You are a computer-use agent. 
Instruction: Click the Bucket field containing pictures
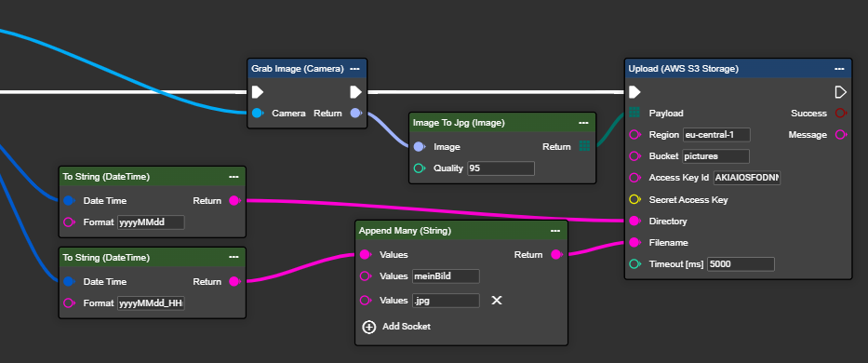pyautogui.click(x=715, y=156)
